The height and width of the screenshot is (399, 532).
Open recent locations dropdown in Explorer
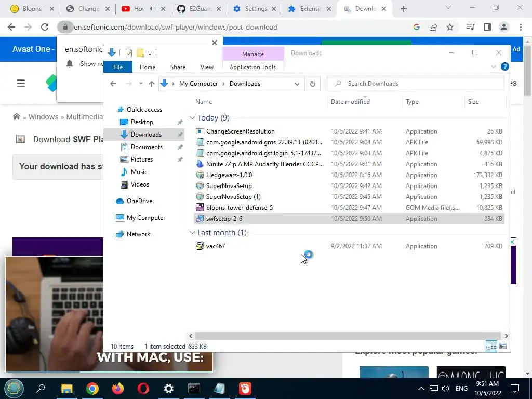(141, 84)
